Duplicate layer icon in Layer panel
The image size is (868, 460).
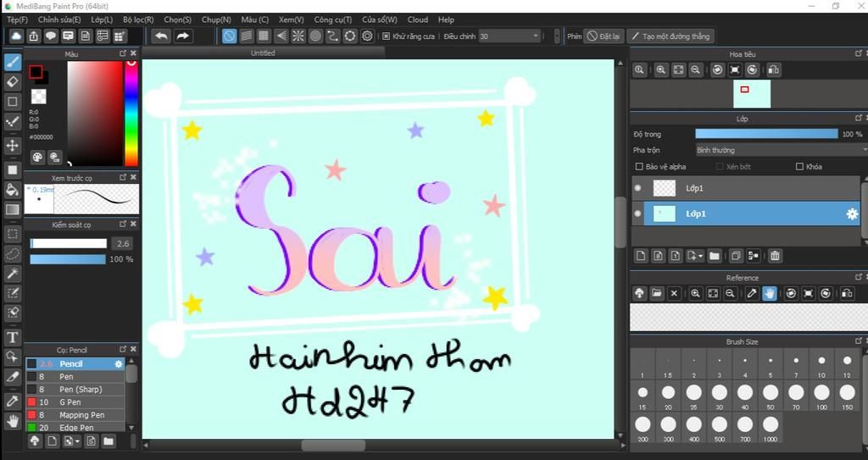tap(736, 256)
